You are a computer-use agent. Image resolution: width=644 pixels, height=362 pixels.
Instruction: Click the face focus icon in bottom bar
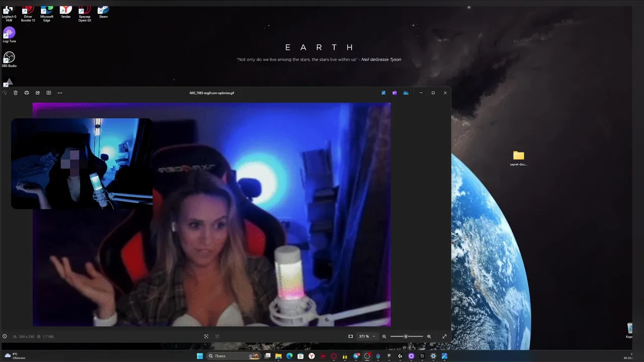click(206, 336)
